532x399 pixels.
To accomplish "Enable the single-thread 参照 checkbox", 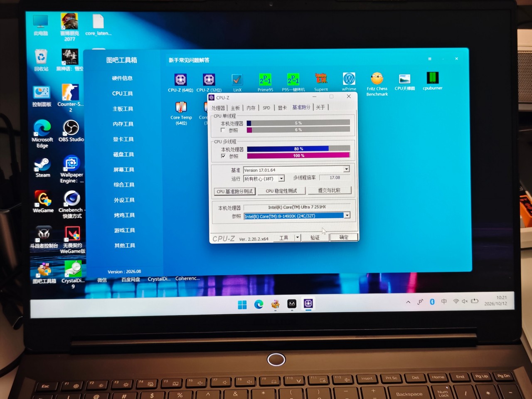I will click(223, 130).
